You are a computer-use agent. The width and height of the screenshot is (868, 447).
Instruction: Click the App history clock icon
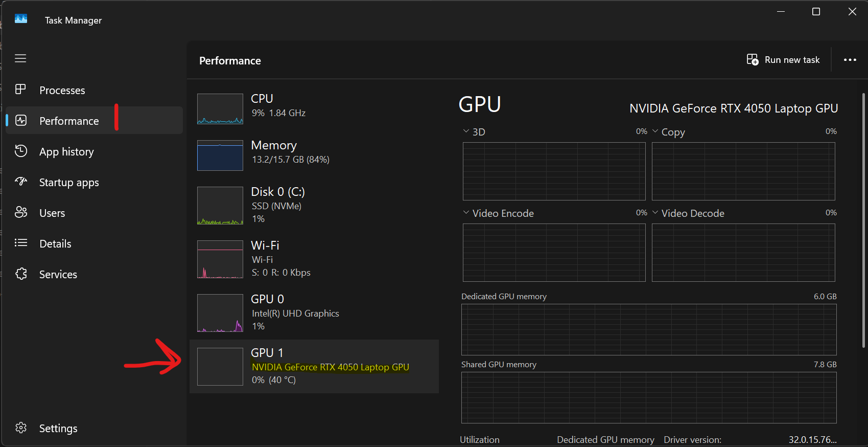tap(20, 151)
